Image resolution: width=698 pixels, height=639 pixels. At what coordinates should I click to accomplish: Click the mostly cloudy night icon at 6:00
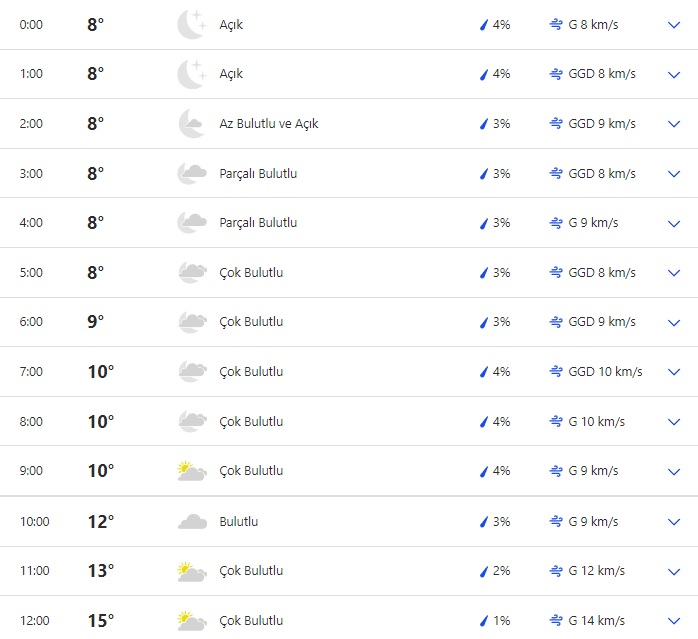click(191, 322)
